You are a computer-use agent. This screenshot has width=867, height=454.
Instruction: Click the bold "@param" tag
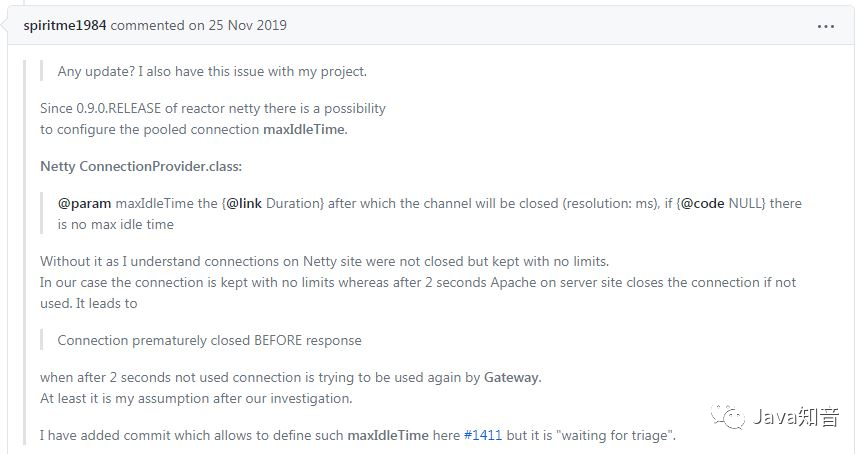(x=84, y=203)
